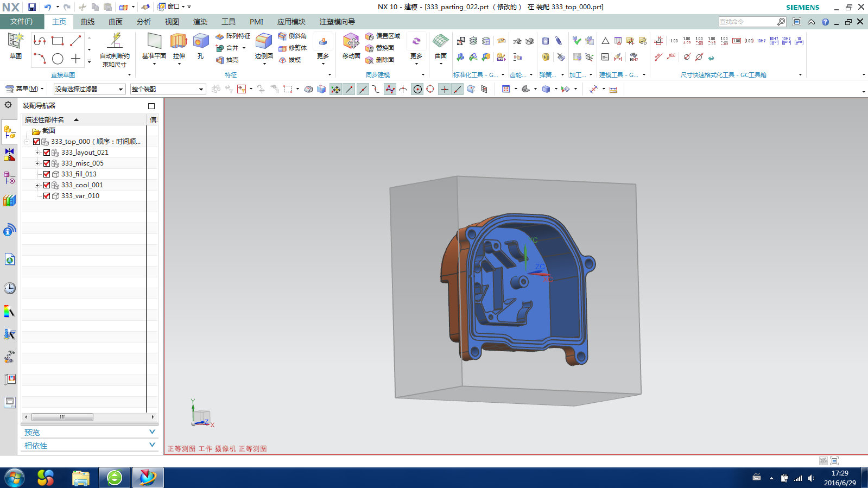
Task: Expand the 333_layout_021 tree node
Action: (x=37, y=153)
